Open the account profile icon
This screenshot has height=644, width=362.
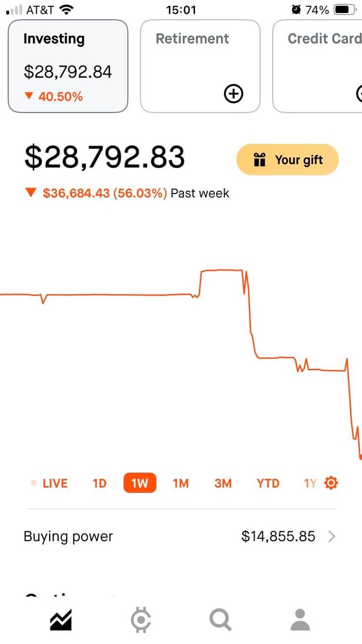click(x=300, y=620)
